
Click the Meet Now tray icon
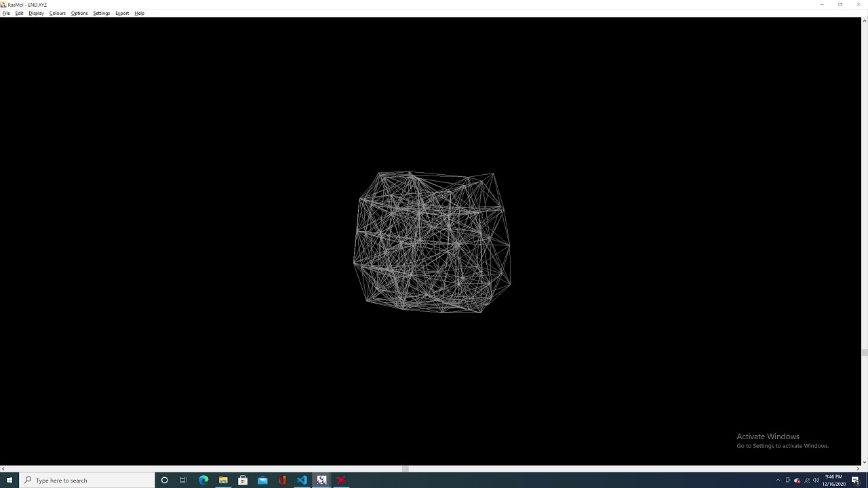coord(788,480)
